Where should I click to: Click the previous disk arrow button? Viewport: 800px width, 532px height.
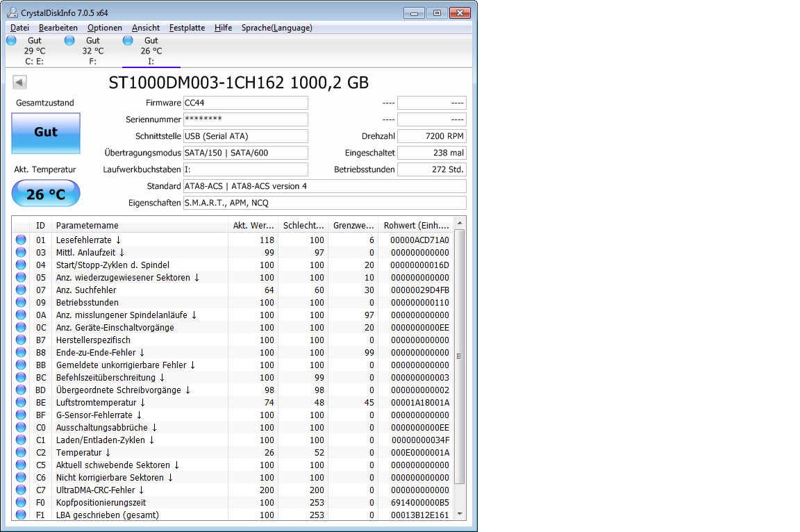pos(20,82)
